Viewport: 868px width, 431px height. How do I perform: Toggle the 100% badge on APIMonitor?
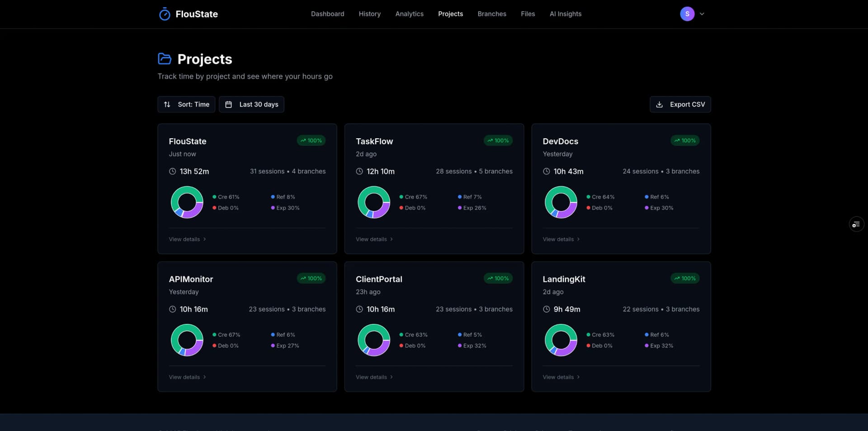311,278
